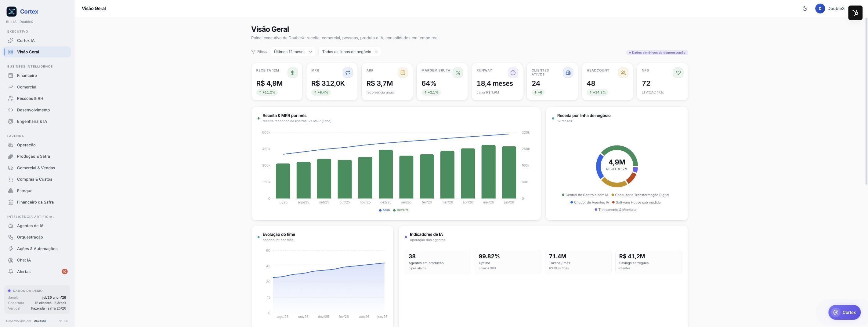Open the floating Cortex chat button
This screenshot has height=327, width=868.
pyautogui.click(x=844, y=313)
